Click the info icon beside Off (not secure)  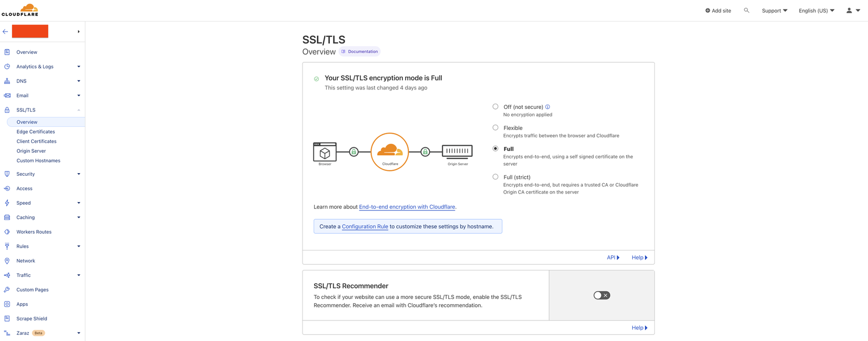548,107
